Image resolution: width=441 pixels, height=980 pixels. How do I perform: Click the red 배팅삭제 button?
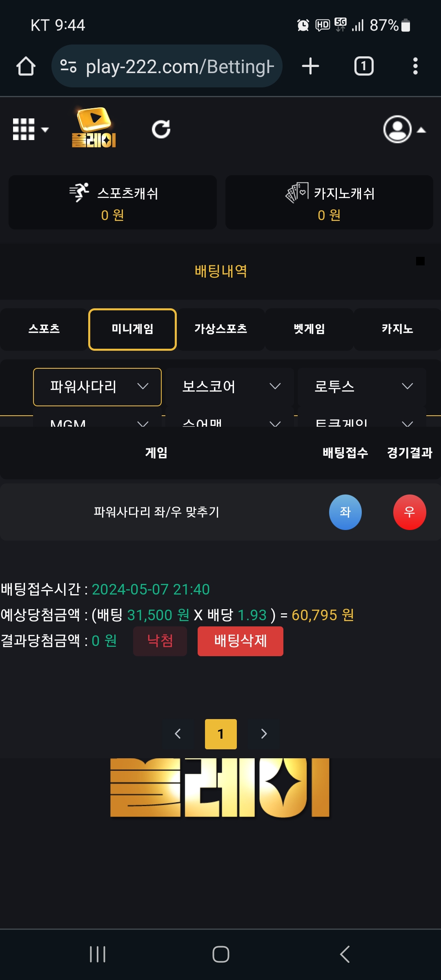(x=241, y=641)
